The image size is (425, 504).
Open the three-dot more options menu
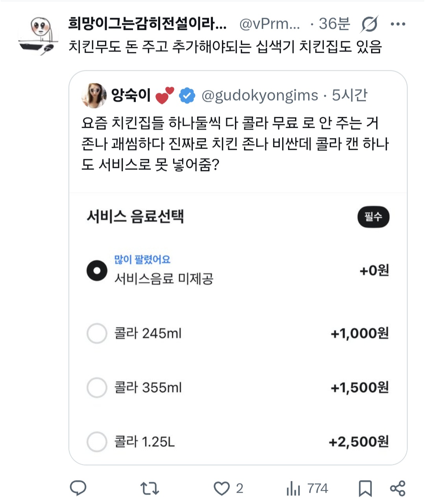(x=398, y=24)
